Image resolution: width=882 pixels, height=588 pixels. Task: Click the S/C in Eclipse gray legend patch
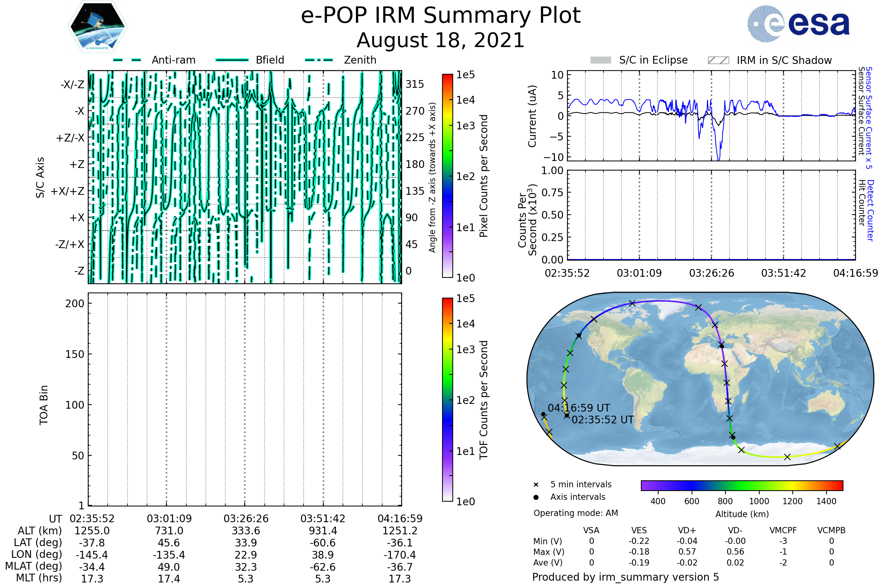[600, 60]
